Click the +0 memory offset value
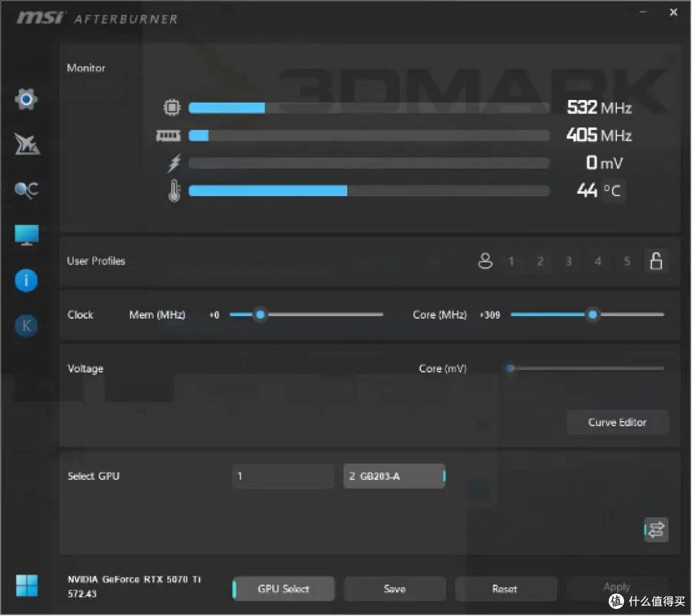The height and width of the screenshot is (616, 692). click(215, 315)
